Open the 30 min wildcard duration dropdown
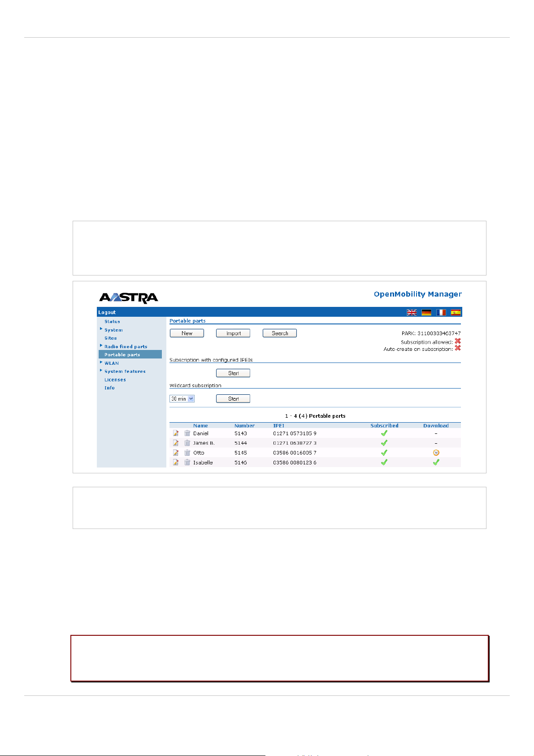 [182, 398]
